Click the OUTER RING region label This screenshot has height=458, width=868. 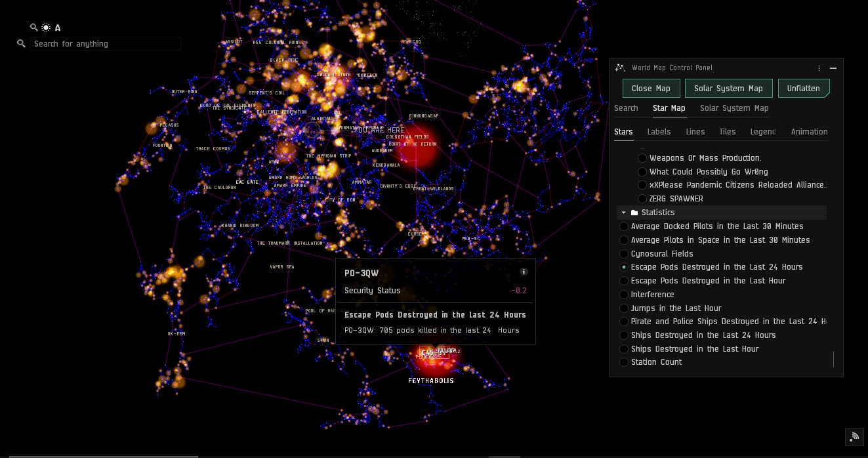(x=184, y=92)
